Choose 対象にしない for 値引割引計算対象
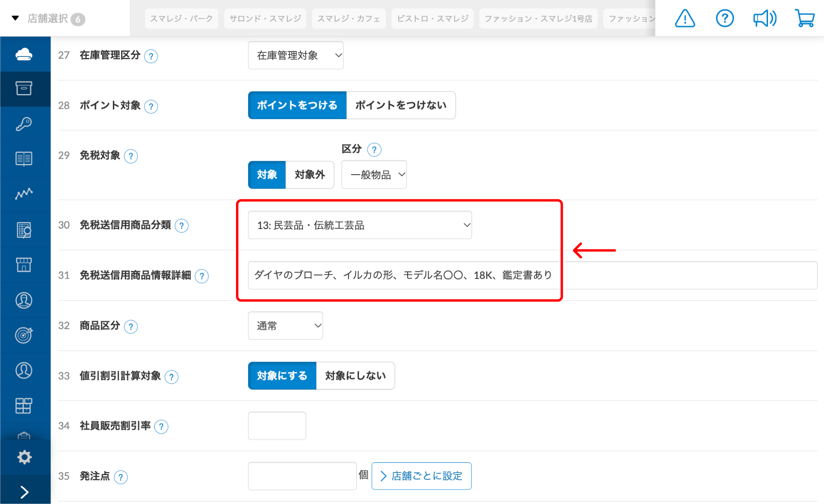Viewport: 824px width, 504px height. click(355, 376)
